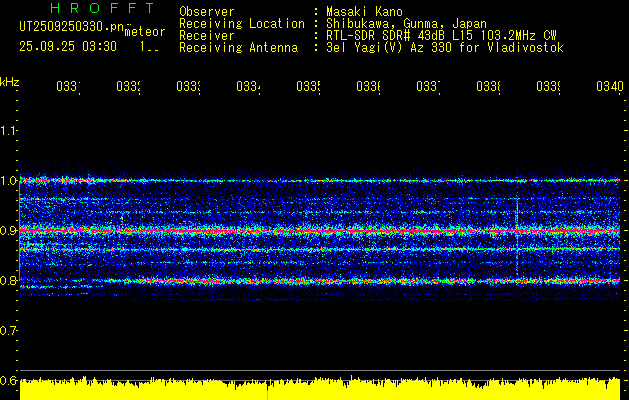Click the strong red signal line at 0.9 kHz

(x=320, y=231)
